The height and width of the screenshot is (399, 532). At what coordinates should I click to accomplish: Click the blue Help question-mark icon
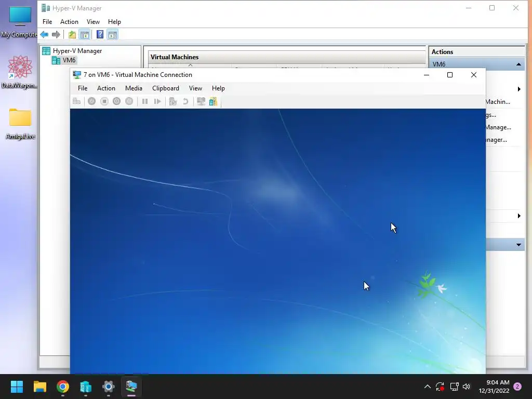(x=100, y=34)
